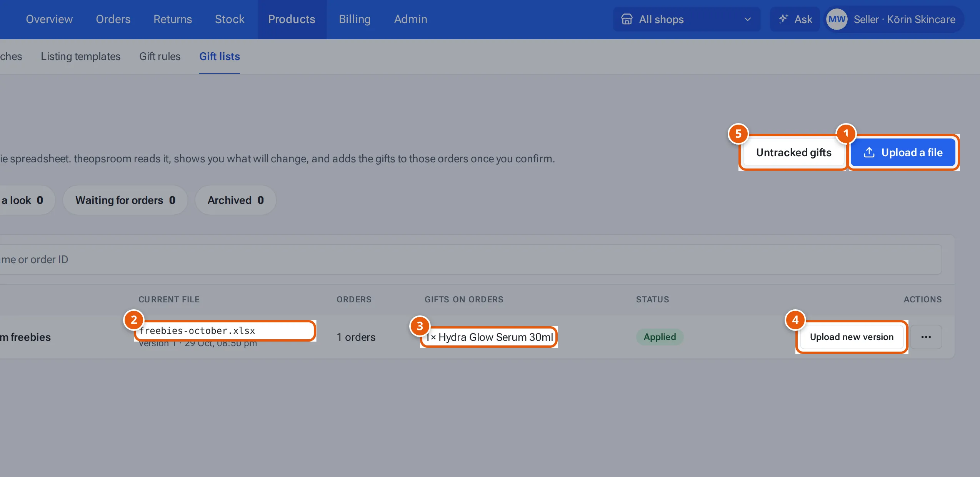Switch to the Listing templates tab
This screenshot has width=980, height=477.
point(81,56)
